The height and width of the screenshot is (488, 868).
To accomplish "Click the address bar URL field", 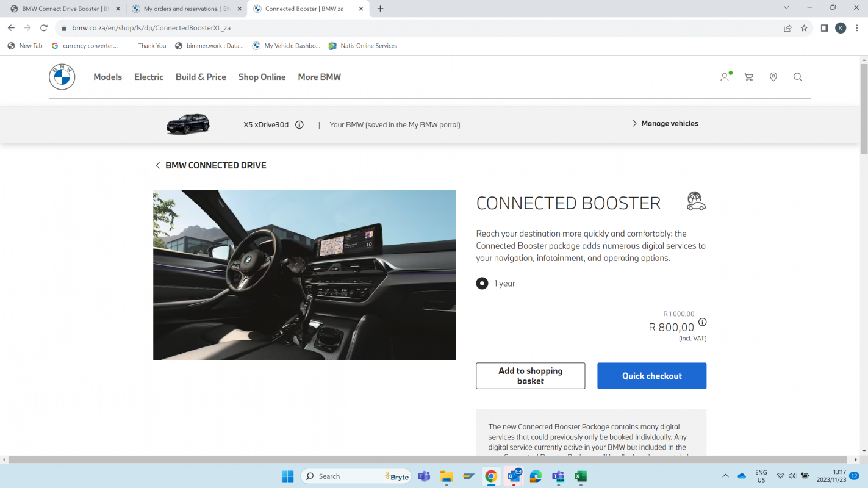I will [x=421, y=28].
